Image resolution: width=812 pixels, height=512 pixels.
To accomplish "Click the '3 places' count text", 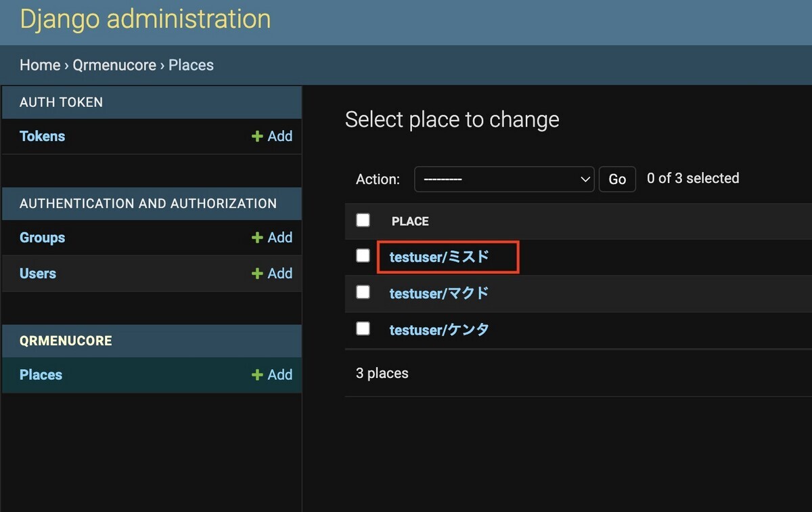I will pyautogui.click(x=382, y=373).
